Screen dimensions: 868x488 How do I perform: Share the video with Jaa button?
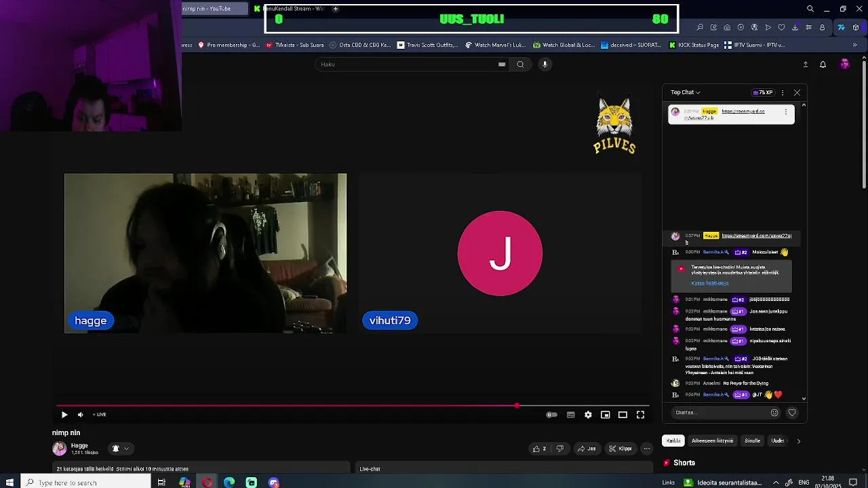(x=587, y=449)
